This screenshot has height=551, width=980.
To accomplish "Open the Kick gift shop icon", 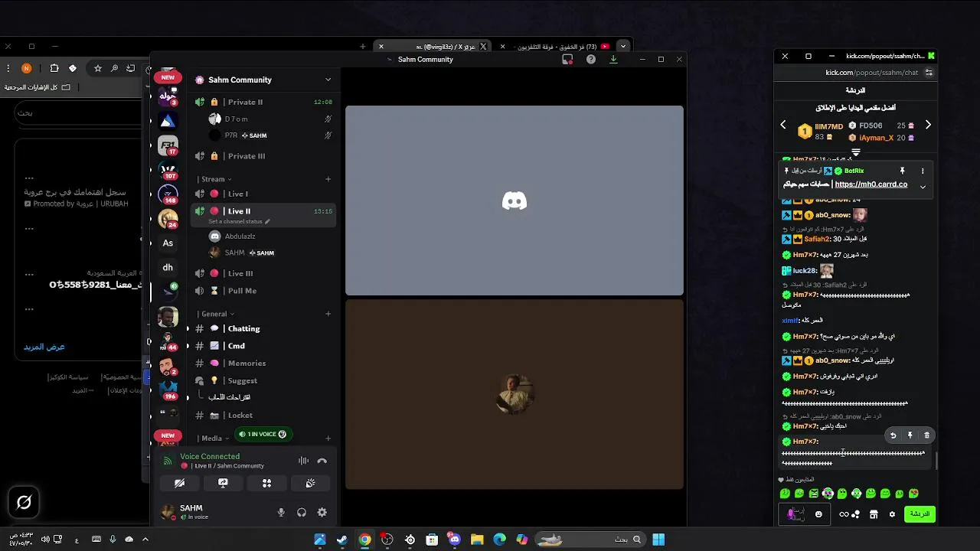I will (874, 514).
